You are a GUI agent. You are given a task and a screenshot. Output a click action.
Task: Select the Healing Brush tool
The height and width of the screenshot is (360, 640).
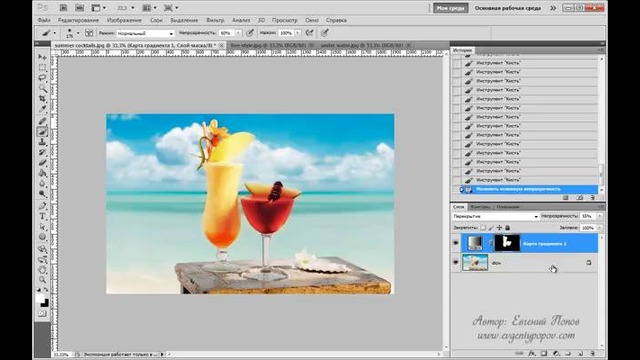42,121
